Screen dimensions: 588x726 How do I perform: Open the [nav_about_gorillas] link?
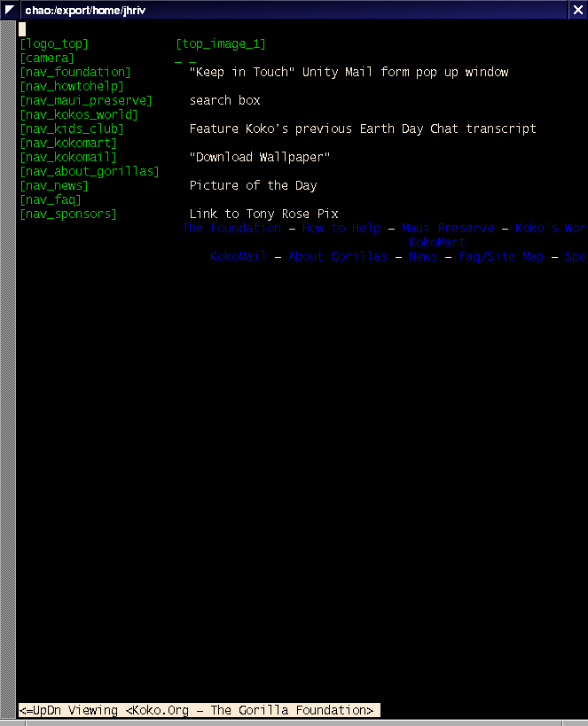(90, 172)
